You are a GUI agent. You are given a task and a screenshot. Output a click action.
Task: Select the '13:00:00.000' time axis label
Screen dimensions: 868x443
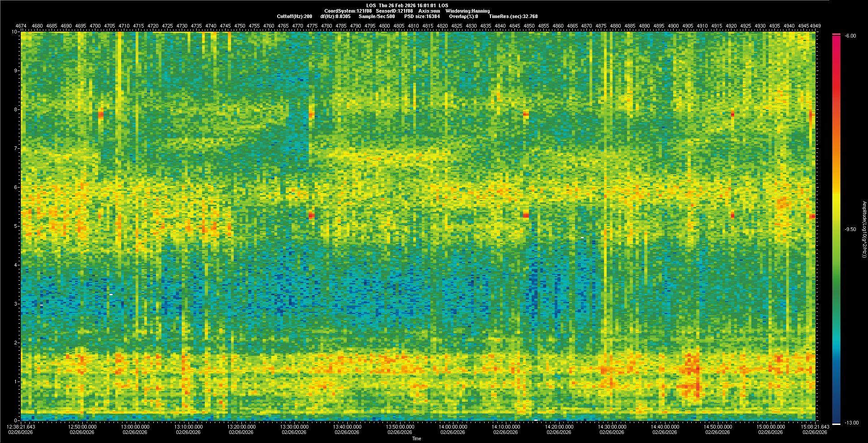(x=135, y=426)
